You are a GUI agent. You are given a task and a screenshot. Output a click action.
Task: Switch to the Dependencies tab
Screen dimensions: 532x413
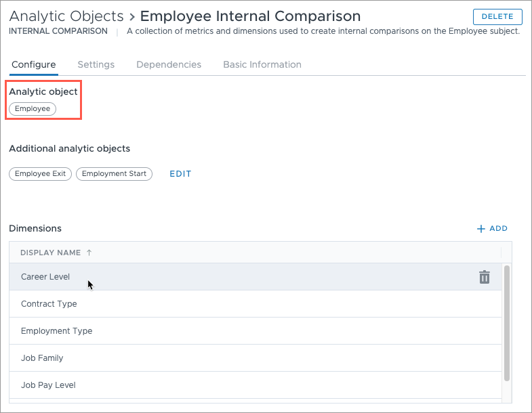pos(169,64)
